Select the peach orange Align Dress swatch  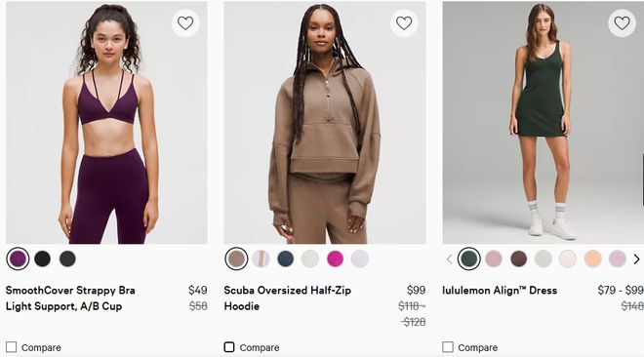click(592, 258)
